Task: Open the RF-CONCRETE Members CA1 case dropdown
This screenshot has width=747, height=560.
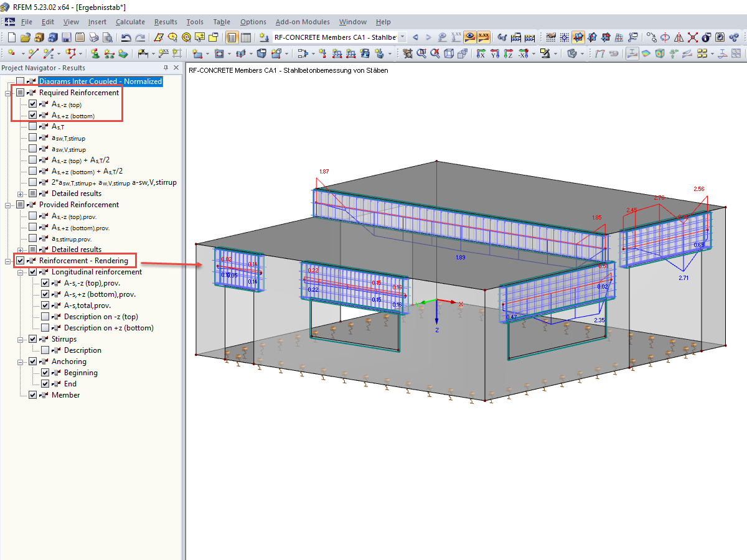Action: coord(403,37)
